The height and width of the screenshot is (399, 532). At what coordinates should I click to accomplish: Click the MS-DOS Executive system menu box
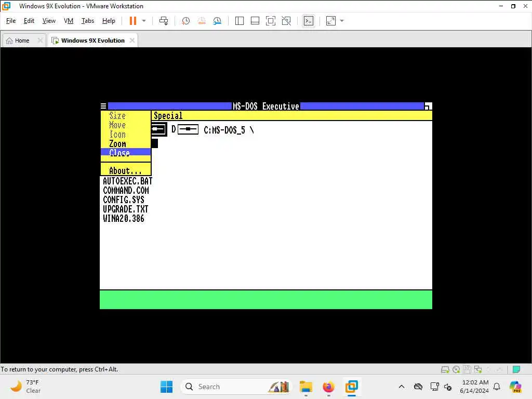(x=103, y=106)
